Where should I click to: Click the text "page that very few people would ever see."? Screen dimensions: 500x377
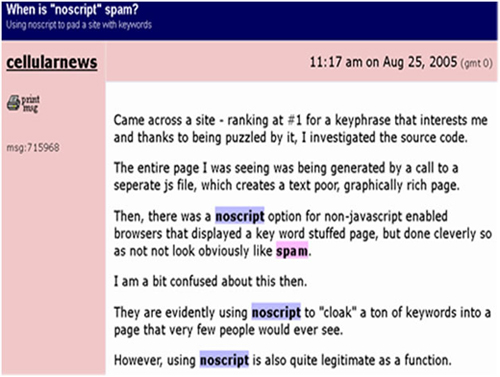pyautogui.click(x=228, y=330)
